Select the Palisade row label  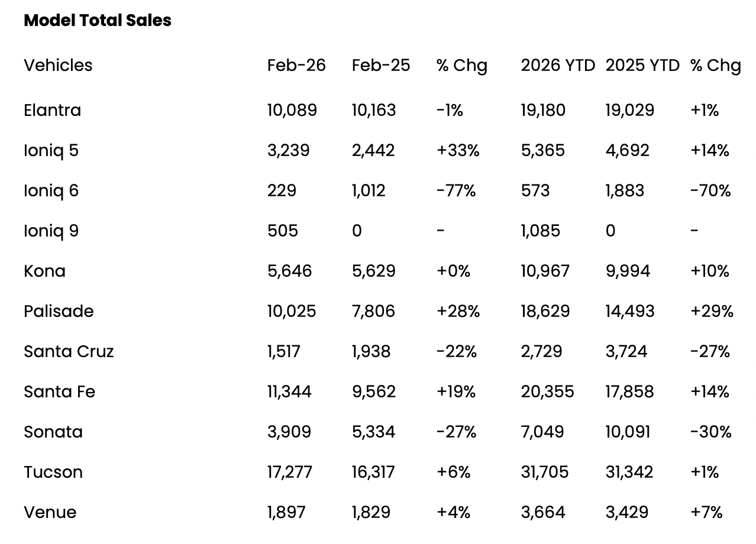59,312
